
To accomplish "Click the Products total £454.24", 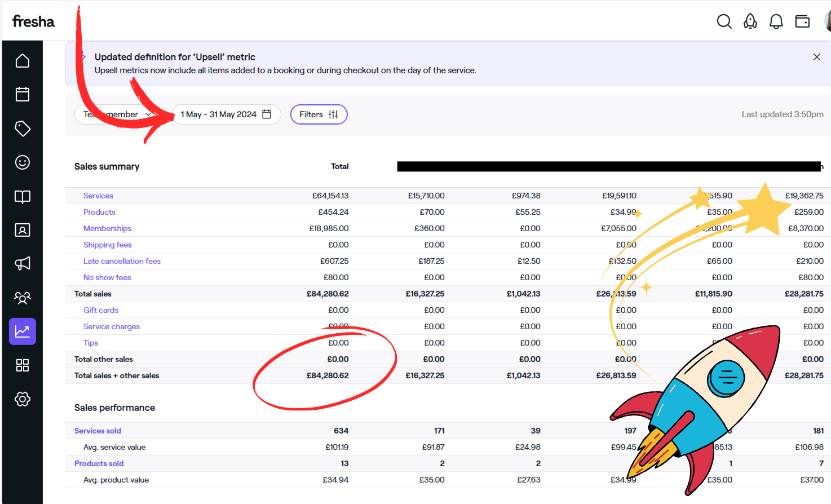I will 333,212.
